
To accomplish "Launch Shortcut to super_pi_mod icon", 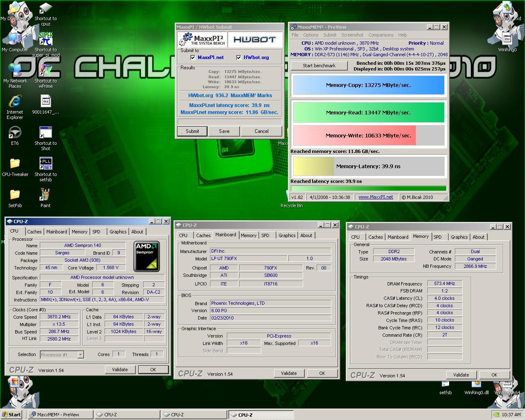I will (x=46, y=45).
